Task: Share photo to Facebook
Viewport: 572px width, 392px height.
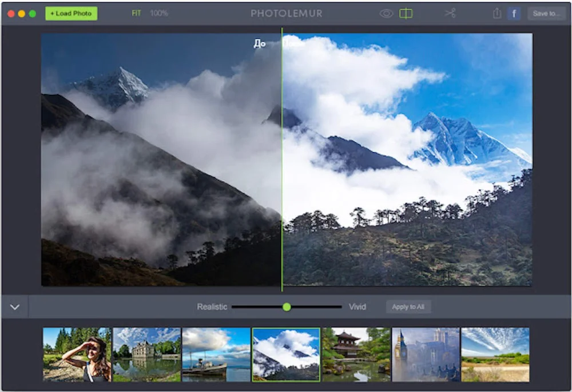Action: coord(514,14)
